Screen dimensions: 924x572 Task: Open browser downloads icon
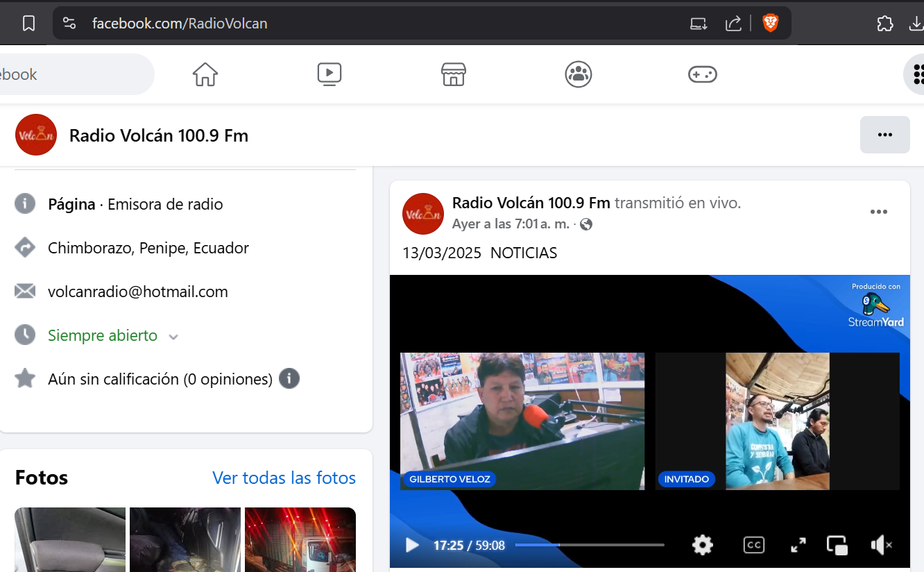point(916,24)
